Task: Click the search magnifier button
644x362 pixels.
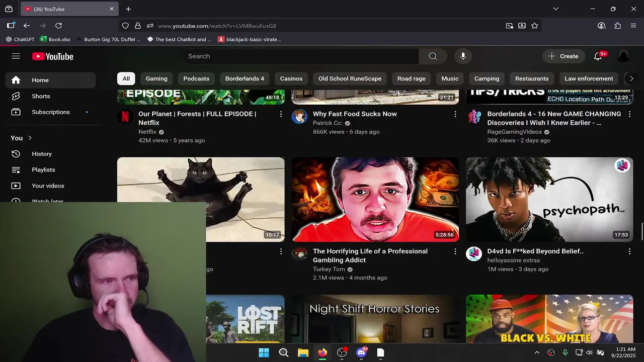Action: pos(433,56)
